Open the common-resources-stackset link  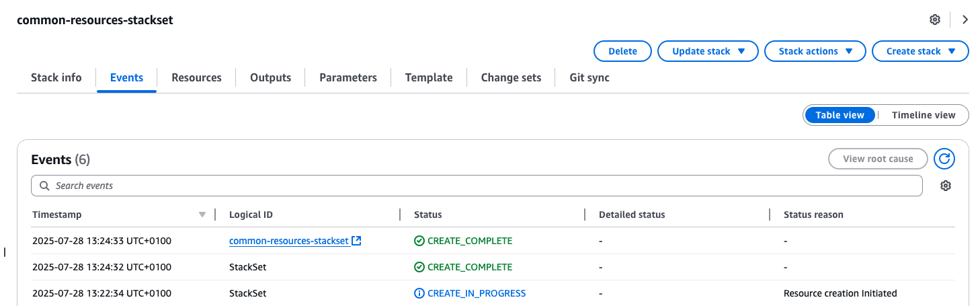[x=288, y=241]
